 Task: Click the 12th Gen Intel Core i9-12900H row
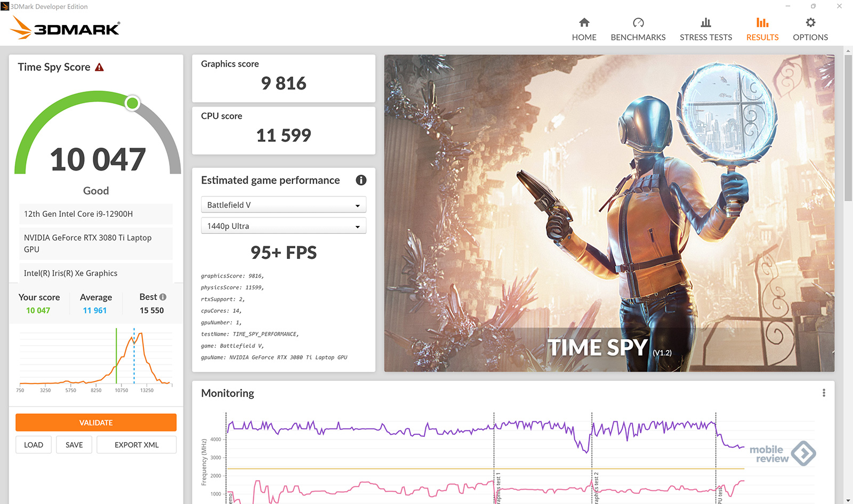(x=96, y=214)
